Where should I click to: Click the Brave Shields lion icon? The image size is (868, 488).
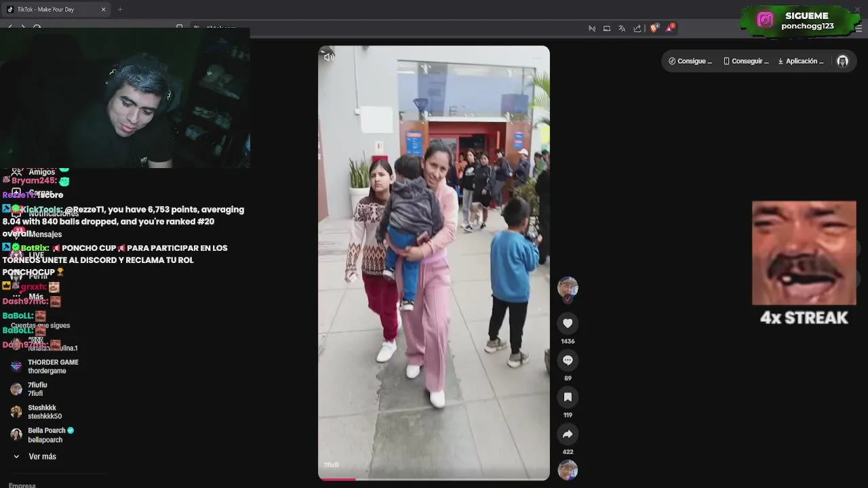pos(654,28)
